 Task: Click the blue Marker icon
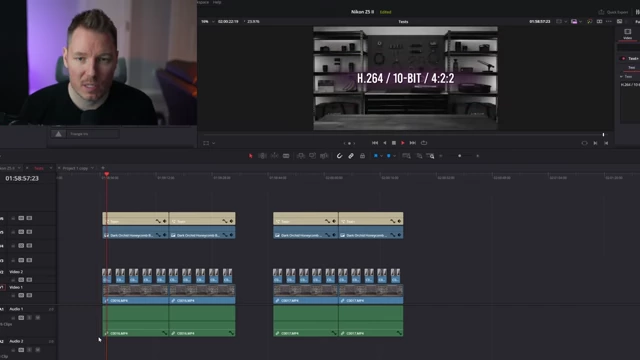(389, 156)
